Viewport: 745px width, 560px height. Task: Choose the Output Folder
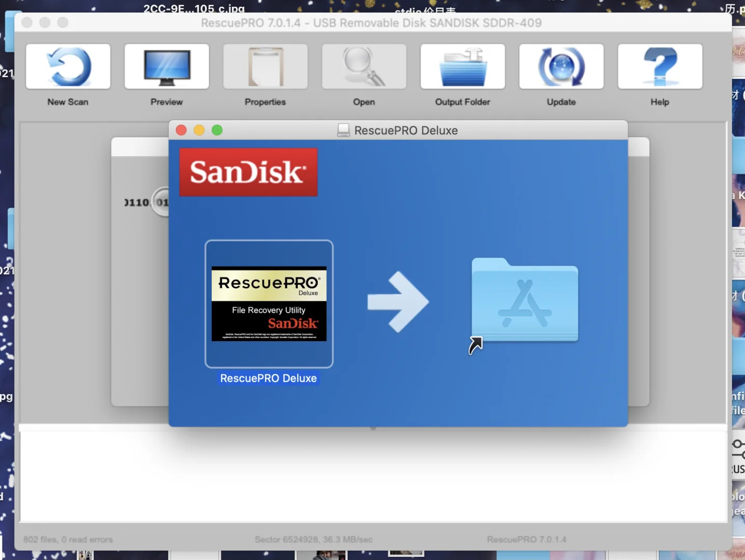(x=463, y=67)
